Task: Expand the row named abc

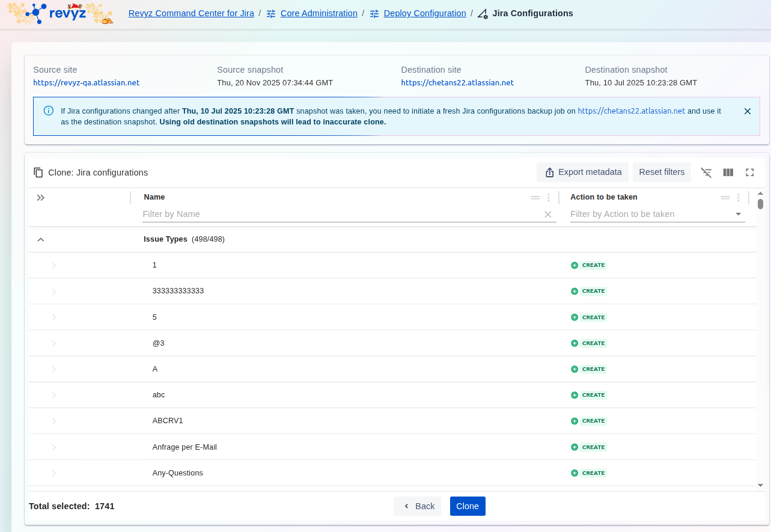Action: (x=54, y=396)
